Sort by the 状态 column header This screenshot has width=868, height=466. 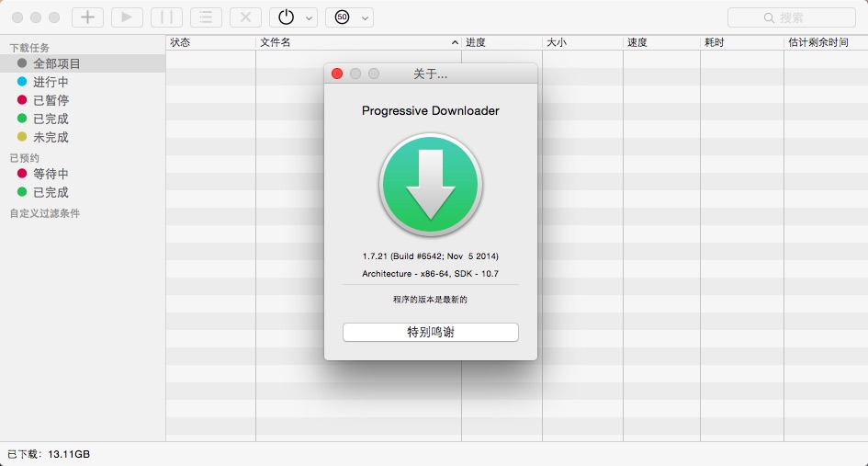pyautogui.click(x=210, y=42)
